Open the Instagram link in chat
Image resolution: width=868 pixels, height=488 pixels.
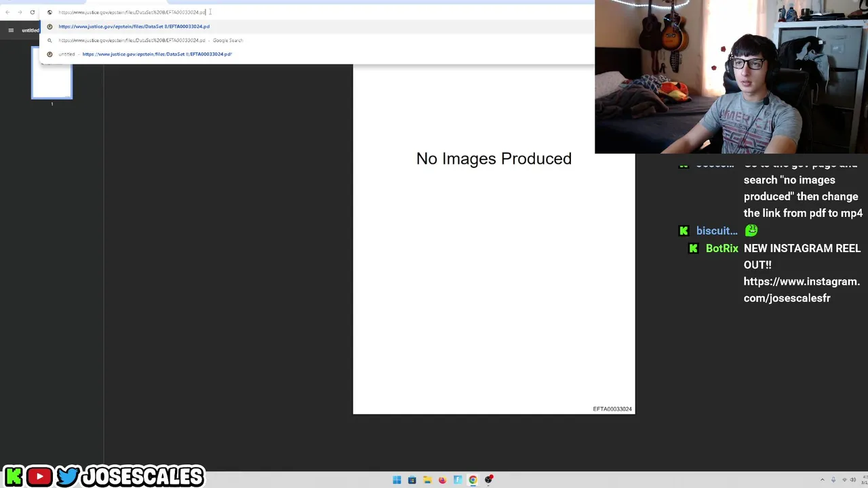802,289
